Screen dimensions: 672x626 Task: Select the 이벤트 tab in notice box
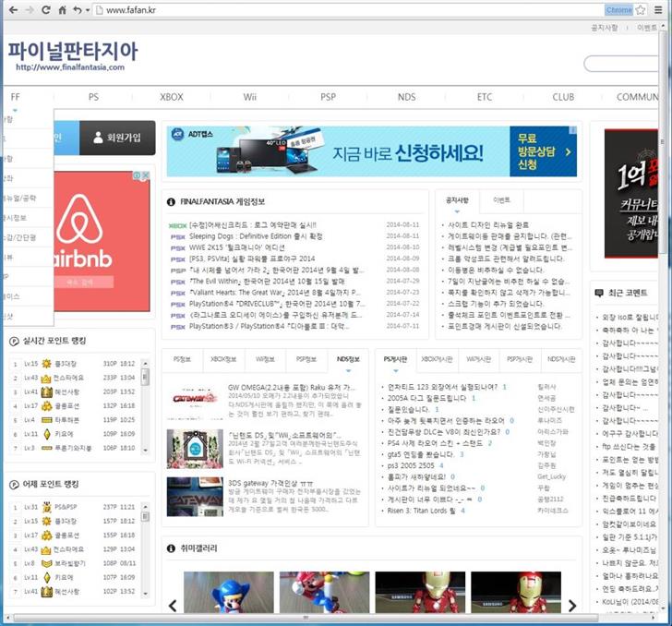502,200
